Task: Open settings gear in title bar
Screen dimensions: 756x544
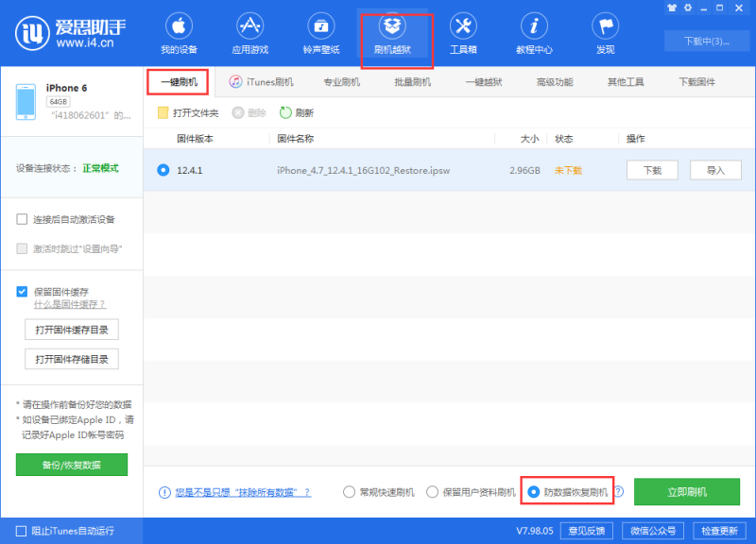Action: pyautogui.click(x=688, y=8)
